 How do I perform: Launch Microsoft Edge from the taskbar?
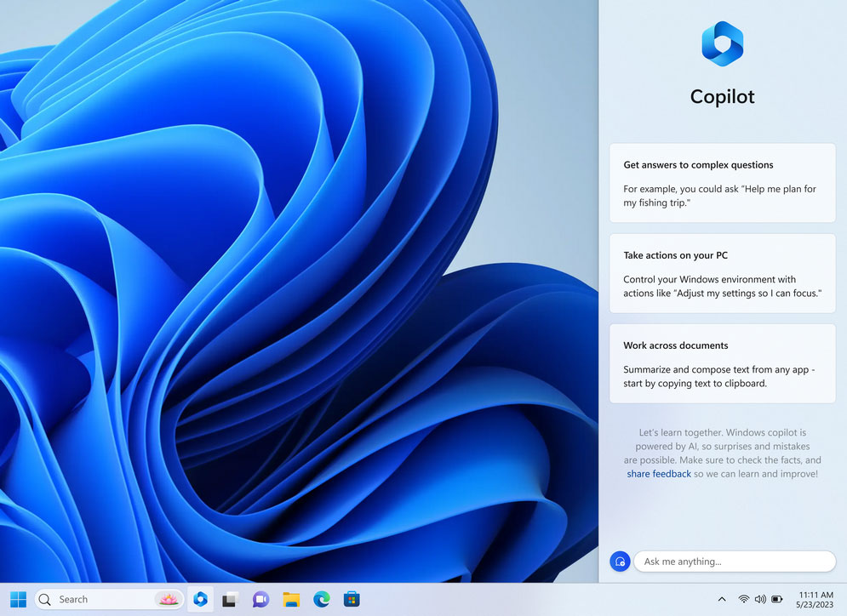tap(322, 599)
